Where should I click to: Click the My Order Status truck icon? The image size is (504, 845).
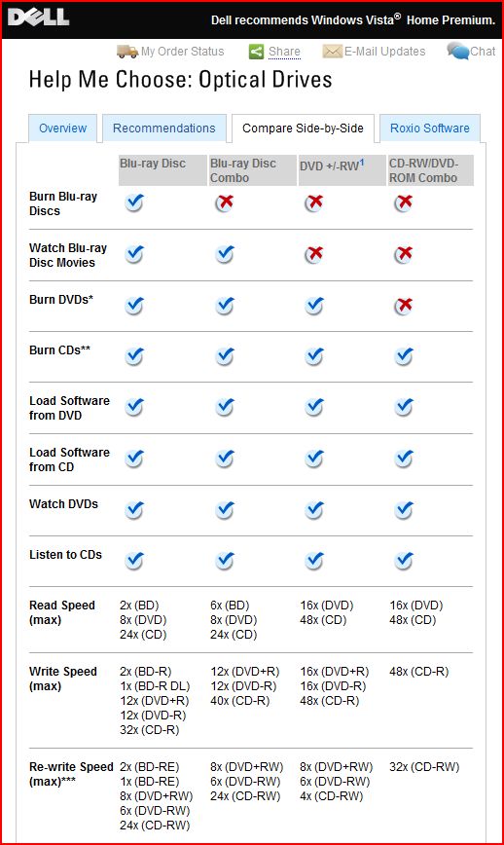pos(127,52)
